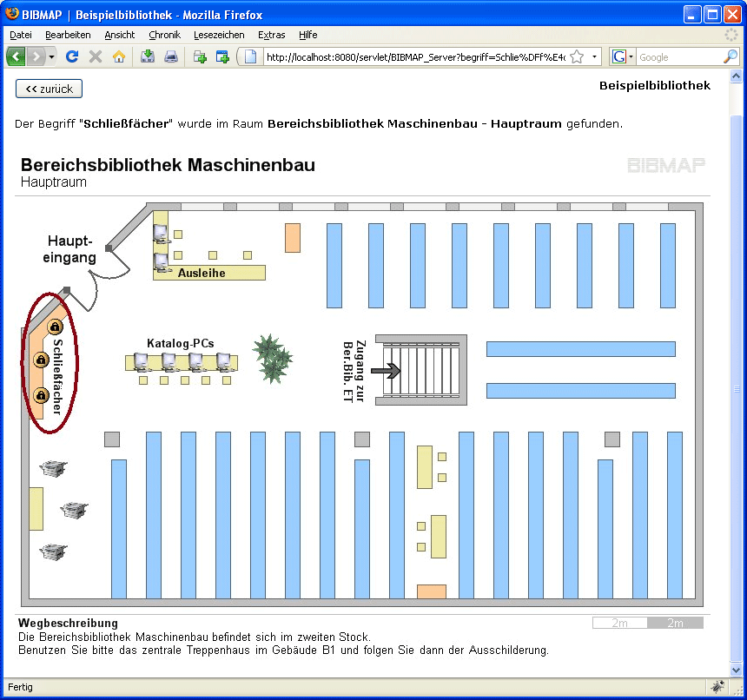Open the Downloads toolbar icon
Viewport: 747px width, 700px height.
pos(148,56)
